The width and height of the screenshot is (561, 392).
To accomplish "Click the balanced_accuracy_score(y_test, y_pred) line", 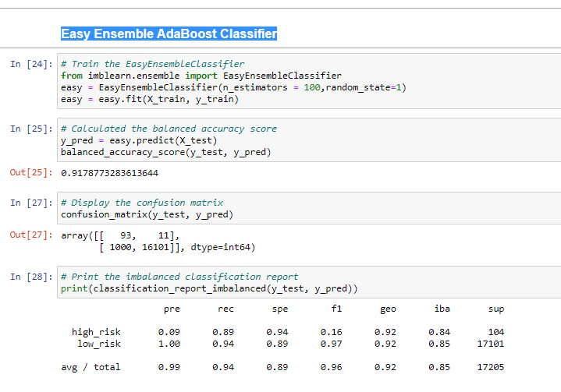I will (166, 152).
